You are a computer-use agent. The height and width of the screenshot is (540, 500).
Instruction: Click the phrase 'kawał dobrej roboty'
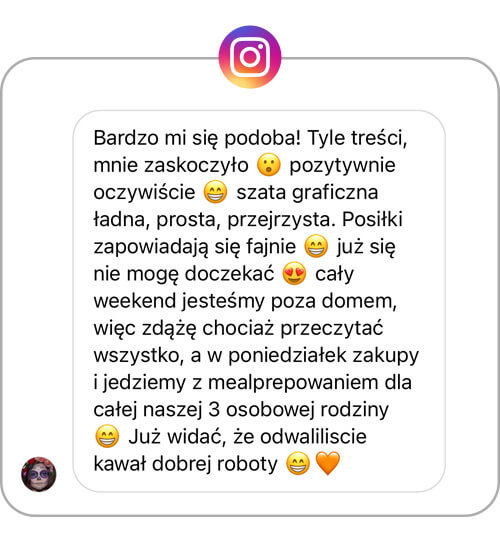[186, 464]
